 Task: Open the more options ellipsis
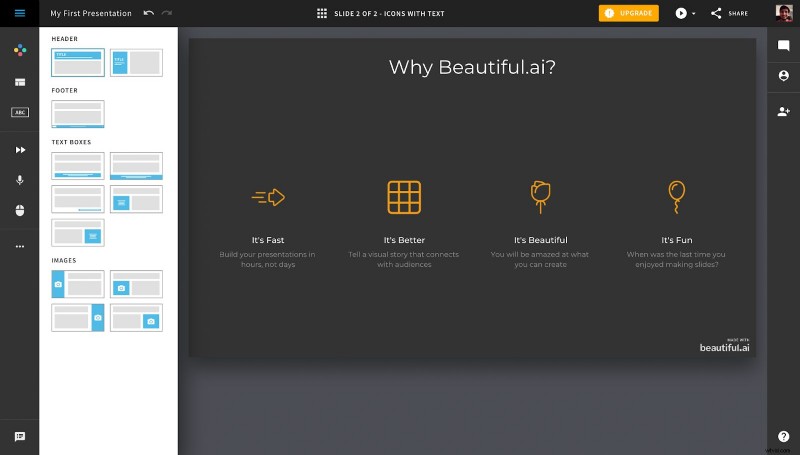coord(20,246)
